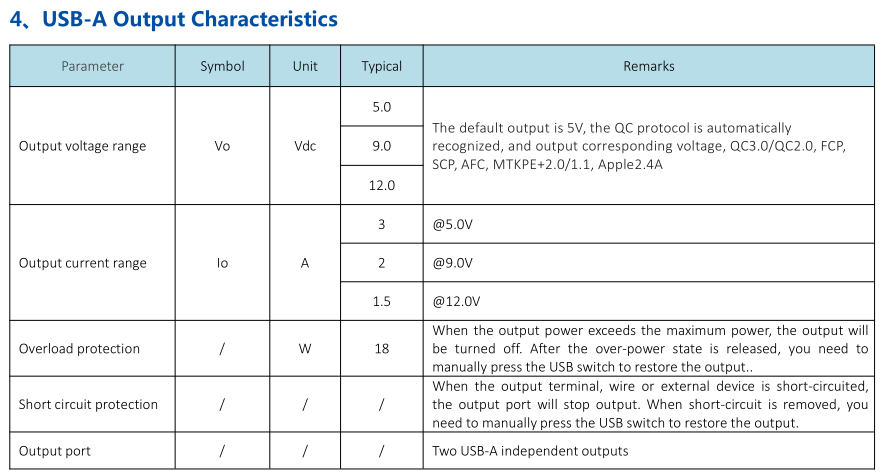Click the "Output port" parameter cell

click(92, 451)
